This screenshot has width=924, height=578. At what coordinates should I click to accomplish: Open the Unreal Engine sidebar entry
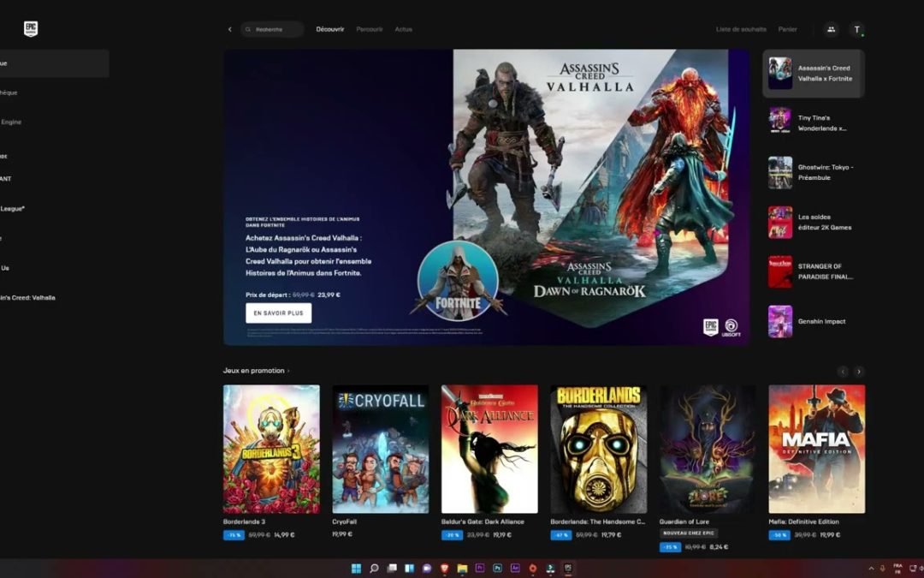[x=11, y=122]
